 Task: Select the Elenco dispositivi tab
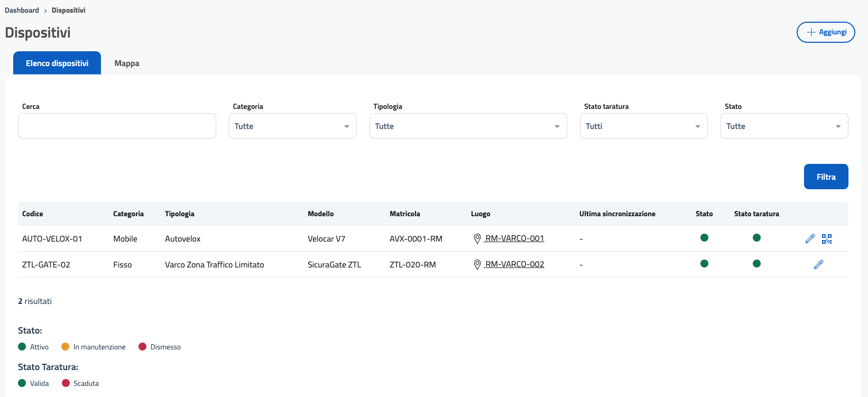tap(57, 63)
